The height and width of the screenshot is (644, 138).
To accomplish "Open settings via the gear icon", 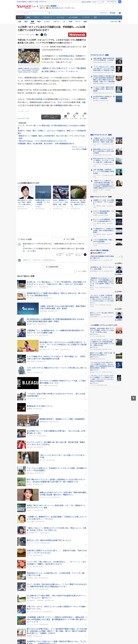I will coord(120,13).
